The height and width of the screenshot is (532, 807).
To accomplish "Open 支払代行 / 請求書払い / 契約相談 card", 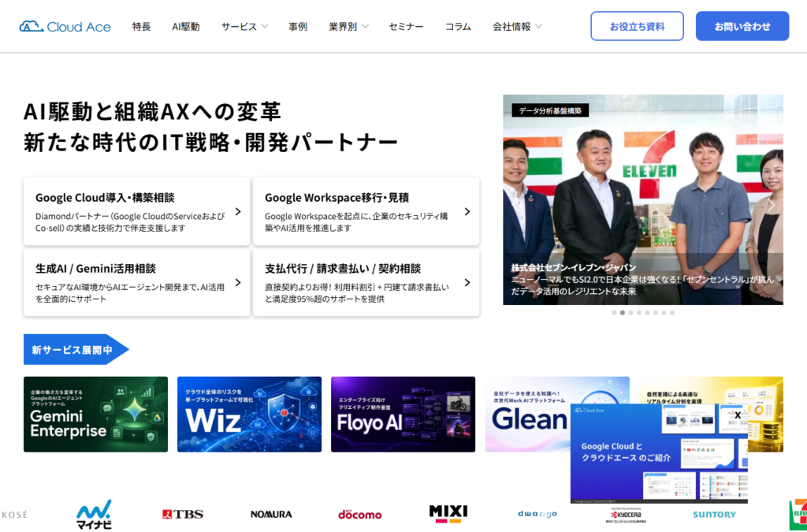I will pyautogui.click(x=366, y=282).
